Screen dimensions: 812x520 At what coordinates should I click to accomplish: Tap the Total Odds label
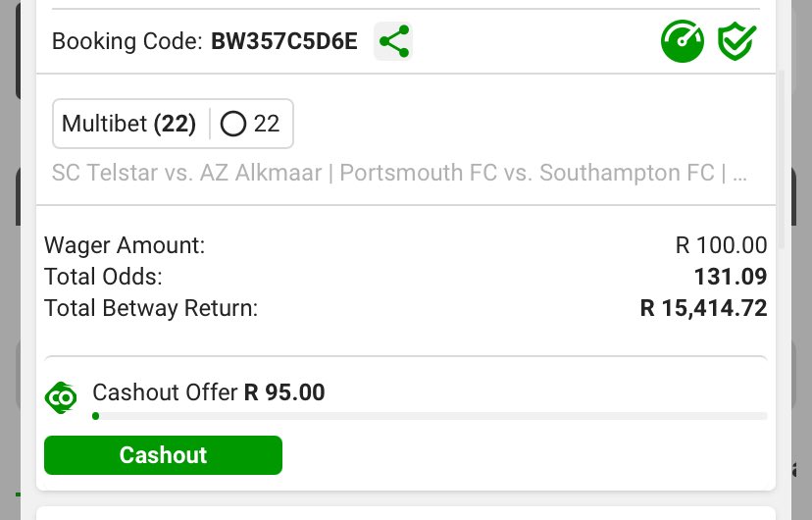click(x=103, y=277)
